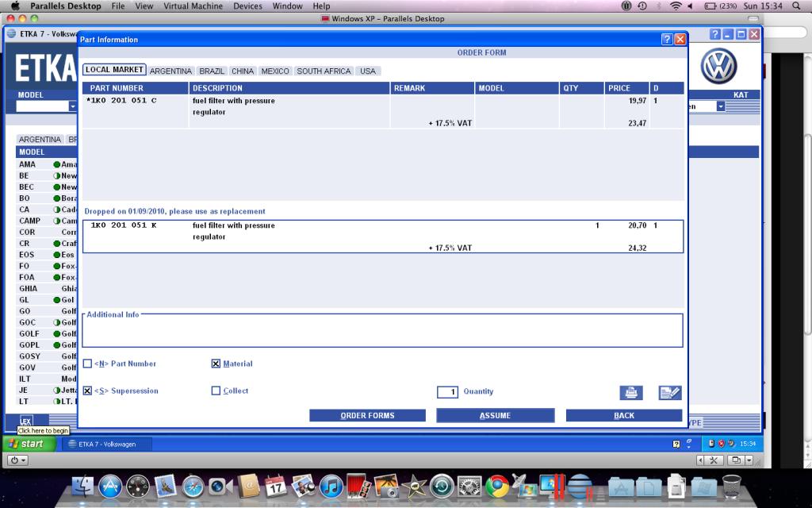Open System Preferences gear in the Dock

[469, 487]
